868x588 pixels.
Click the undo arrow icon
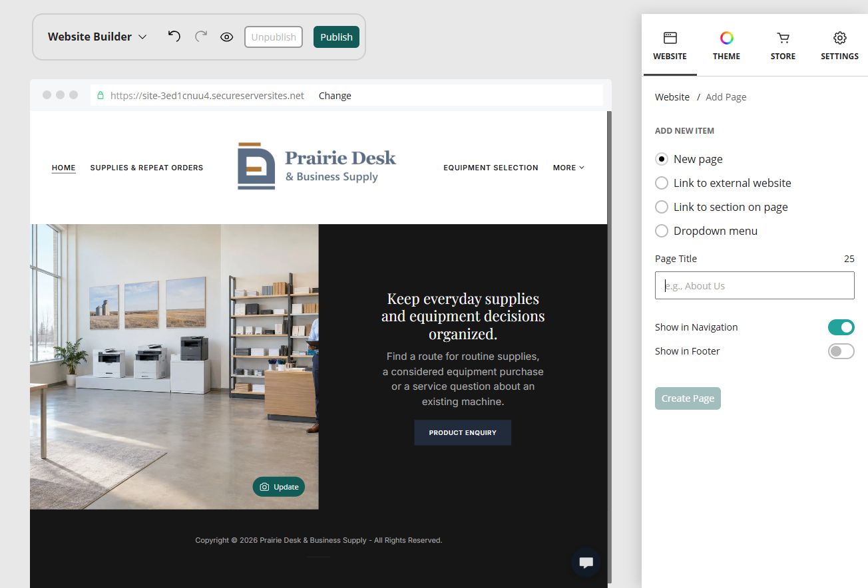[174, 37]
